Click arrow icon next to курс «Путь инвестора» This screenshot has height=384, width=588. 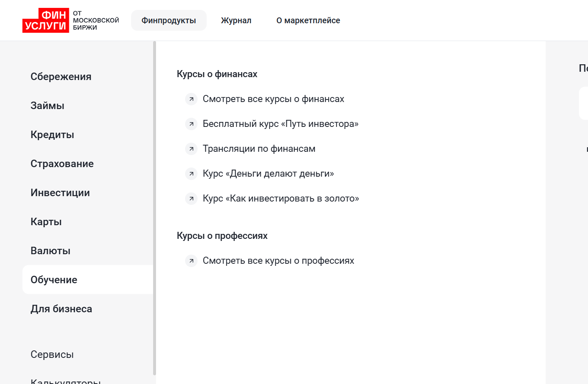(191, 124)
